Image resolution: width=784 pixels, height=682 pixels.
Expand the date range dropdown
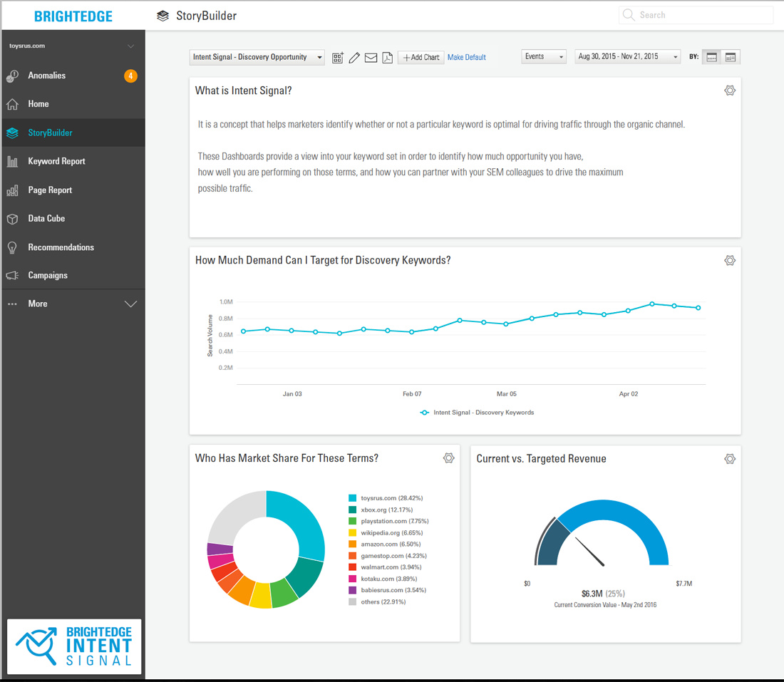[627, 57]
